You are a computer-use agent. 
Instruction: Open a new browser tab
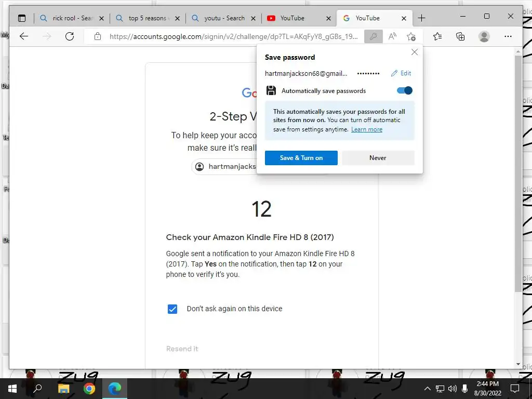click(x=421, y=18)
